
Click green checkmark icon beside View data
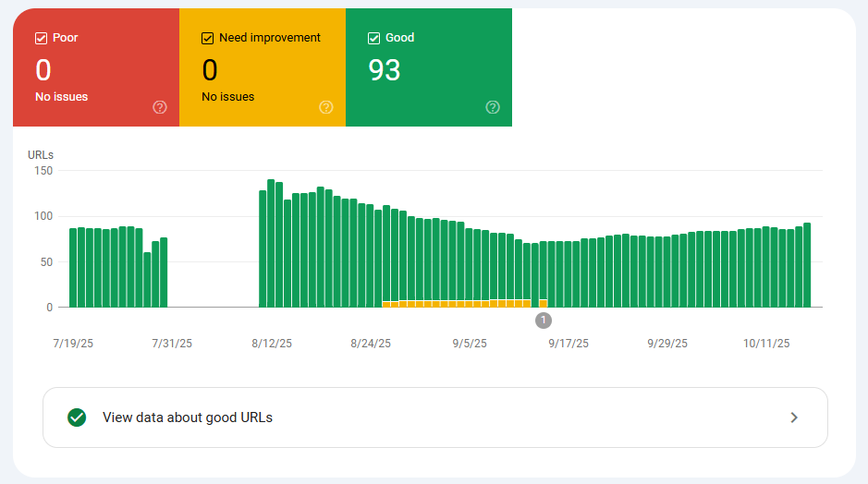click(x=77, y=417)
